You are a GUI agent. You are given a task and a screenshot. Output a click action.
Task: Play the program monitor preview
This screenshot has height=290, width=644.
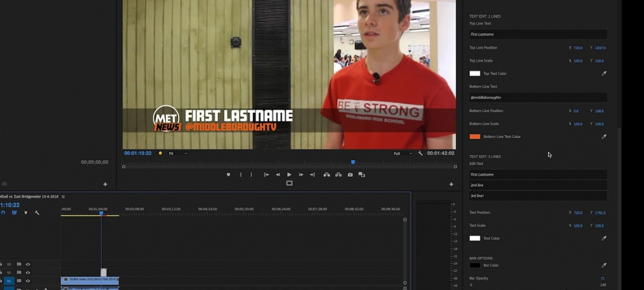tap(289, 175)
